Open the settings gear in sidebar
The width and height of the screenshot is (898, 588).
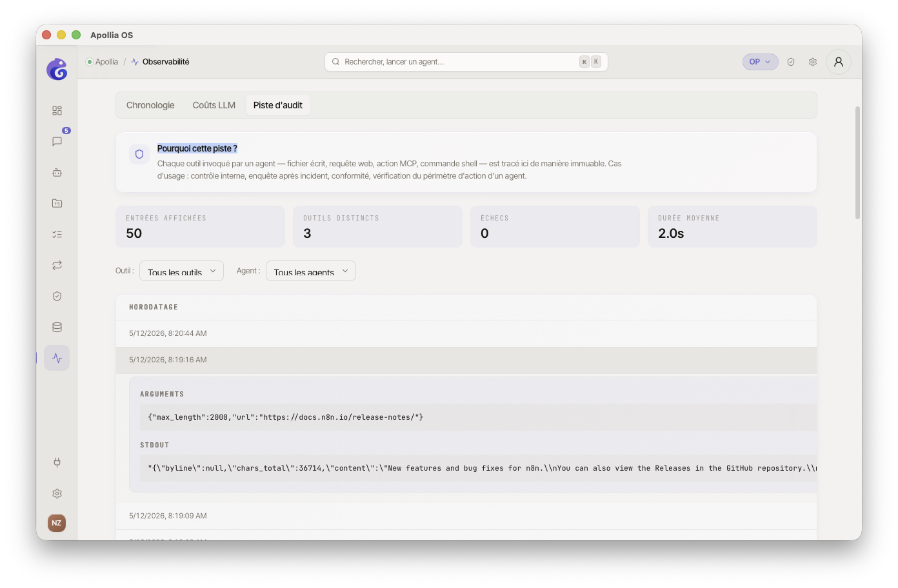pos(57,493)
